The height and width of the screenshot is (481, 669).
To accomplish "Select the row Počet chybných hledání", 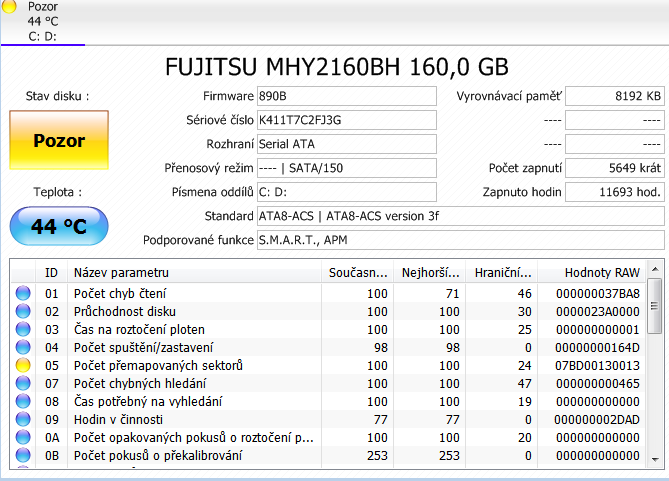I will point(329,383).
